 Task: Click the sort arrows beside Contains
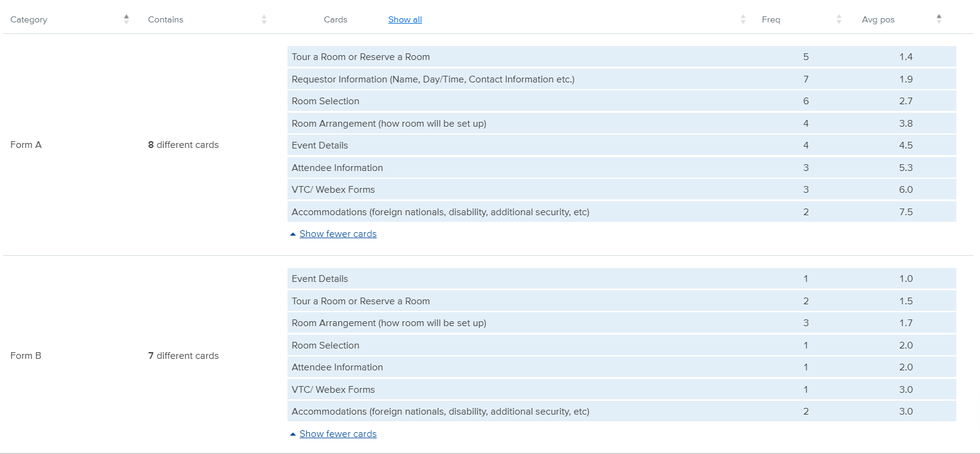pos(264,19)
